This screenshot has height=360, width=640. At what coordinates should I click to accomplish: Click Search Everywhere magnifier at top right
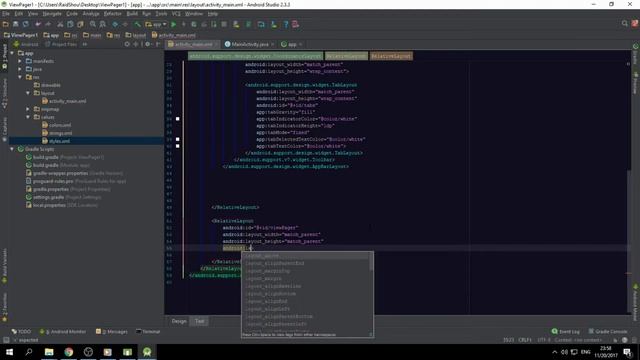click(624, 24)
